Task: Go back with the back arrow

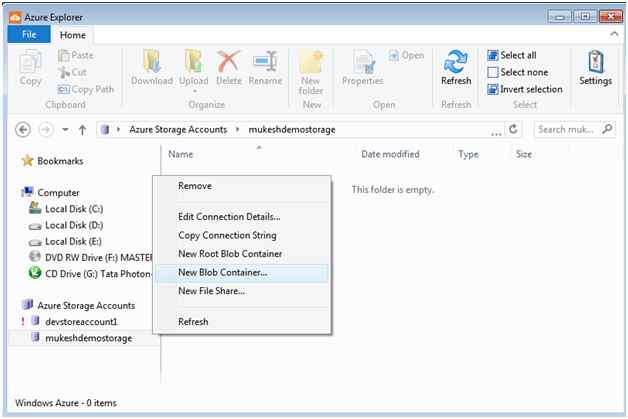Action: [x=23, y=130]
